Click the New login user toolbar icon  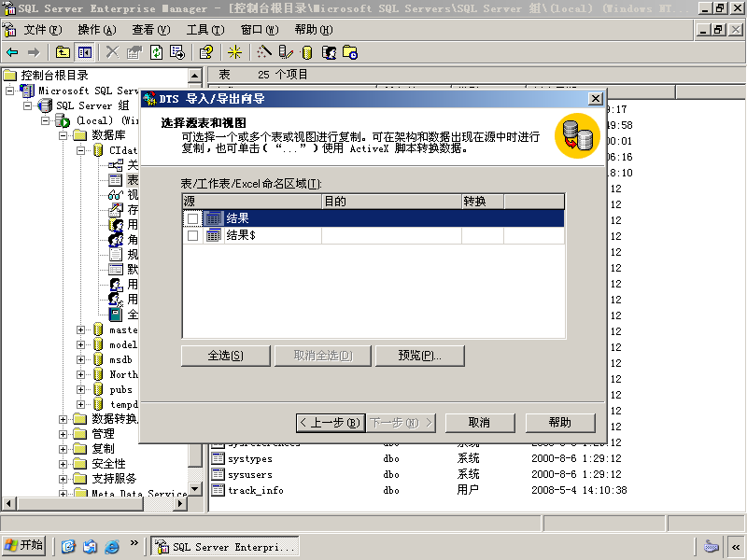pyautogui.click(x=329, y=52)
